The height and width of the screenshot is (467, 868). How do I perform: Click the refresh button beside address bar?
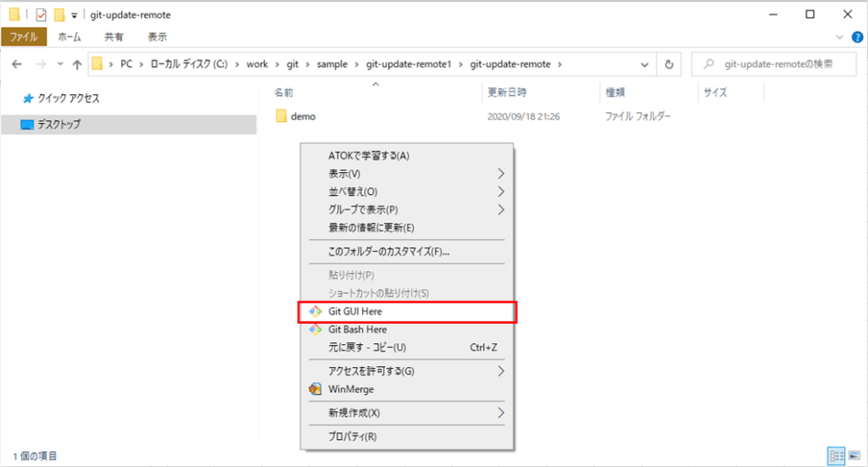tap(670, 64)
